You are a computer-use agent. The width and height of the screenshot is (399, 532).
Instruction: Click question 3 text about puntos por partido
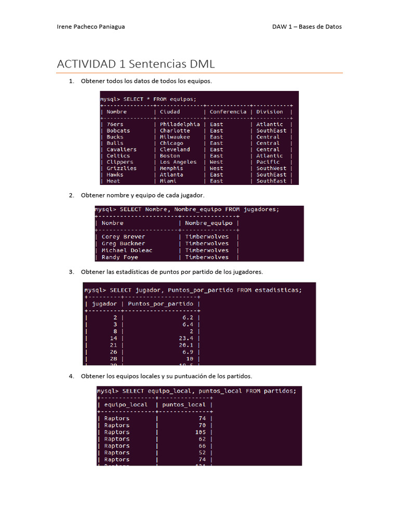pyautogui.click(x=171, y=272)
